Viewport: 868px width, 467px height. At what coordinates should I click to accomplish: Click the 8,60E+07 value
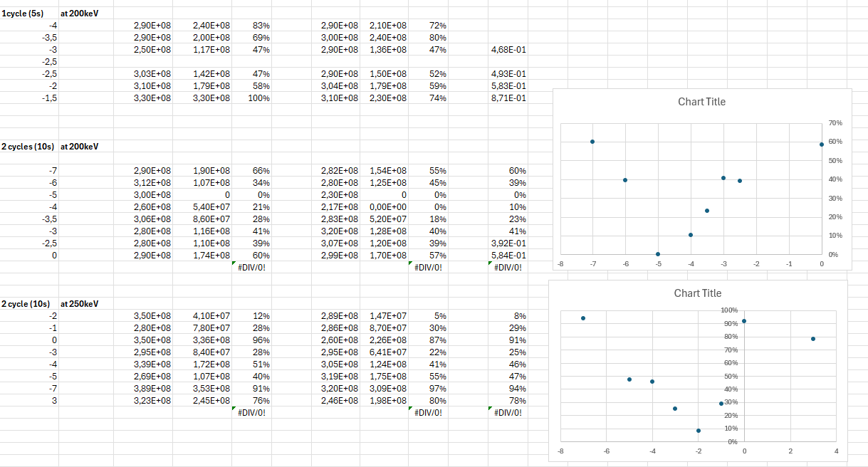tap(202, 219)
